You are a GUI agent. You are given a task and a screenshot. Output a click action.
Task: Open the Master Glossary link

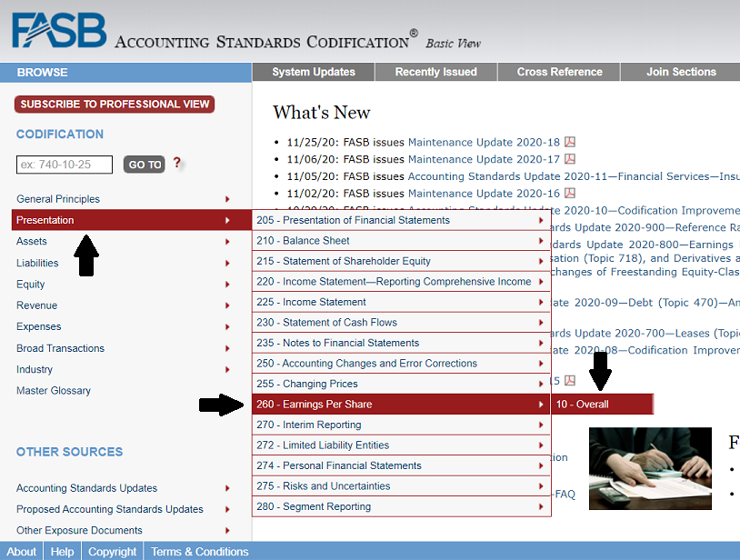pos(54,391)
